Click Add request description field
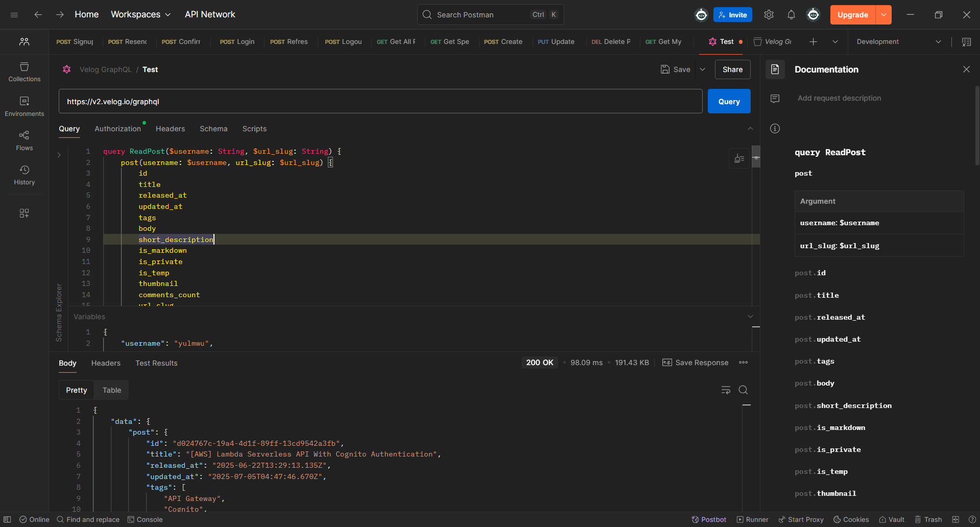The image size is (980, 527). pos(839,98)
